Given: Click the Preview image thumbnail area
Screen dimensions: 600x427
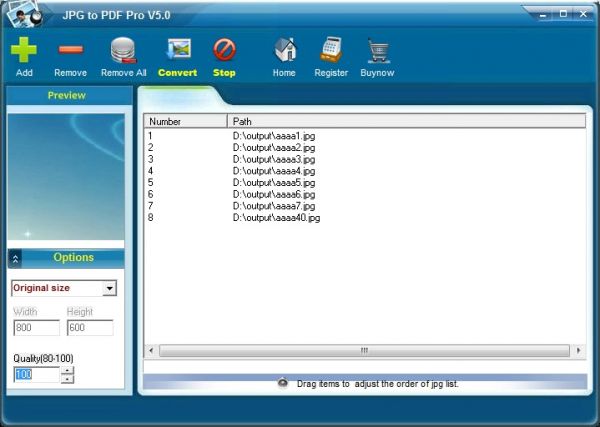Looking at the screenshot, I should coord(66,177).
